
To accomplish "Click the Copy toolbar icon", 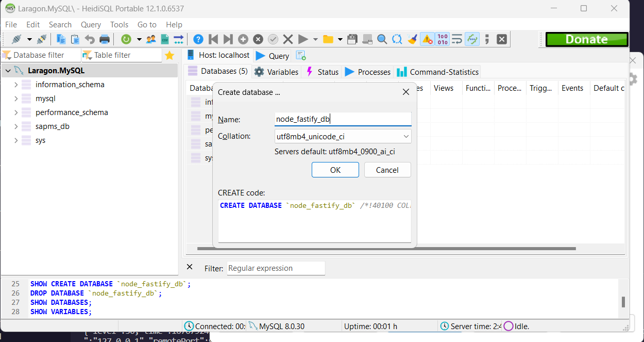I will click(x=61, y=39).
